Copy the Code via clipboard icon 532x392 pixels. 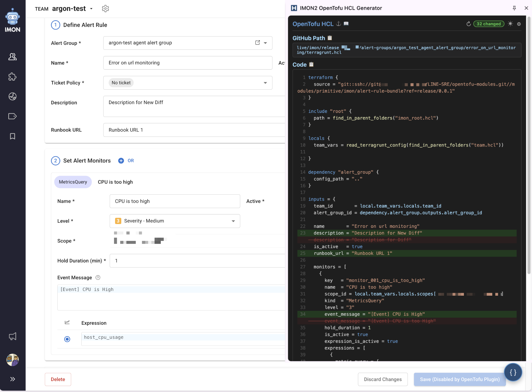tap(311, 64)
